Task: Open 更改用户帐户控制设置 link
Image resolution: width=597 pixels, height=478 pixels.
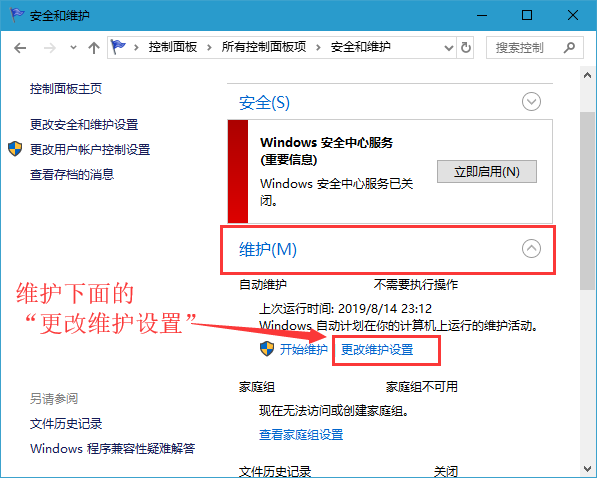Action: (90, 150)
